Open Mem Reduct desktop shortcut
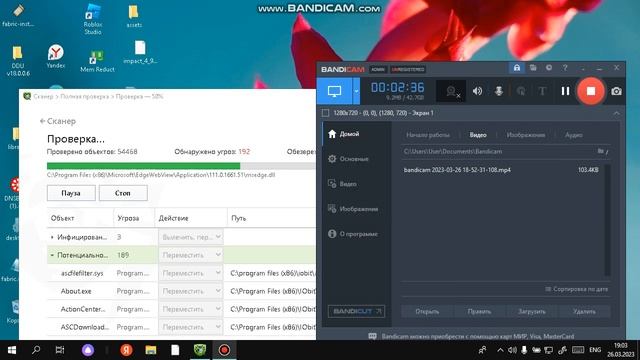The image size is (640, 360). 97,61
